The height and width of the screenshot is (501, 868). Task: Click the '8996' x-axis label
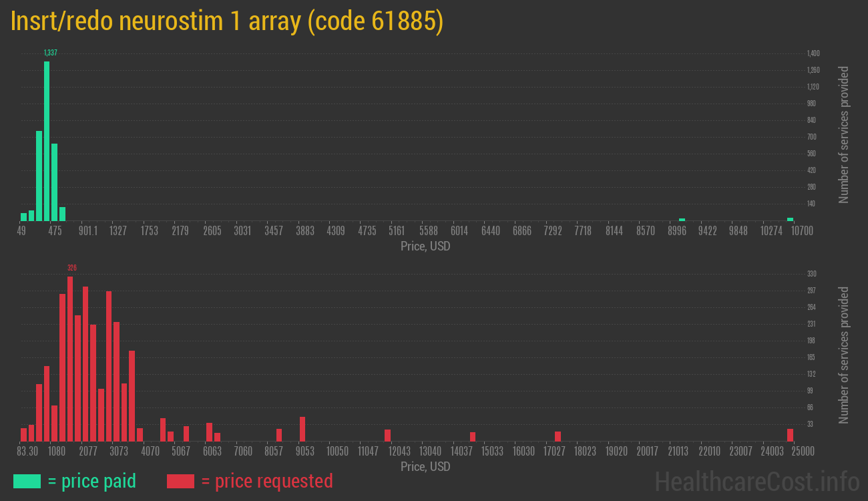click(676, 230)
